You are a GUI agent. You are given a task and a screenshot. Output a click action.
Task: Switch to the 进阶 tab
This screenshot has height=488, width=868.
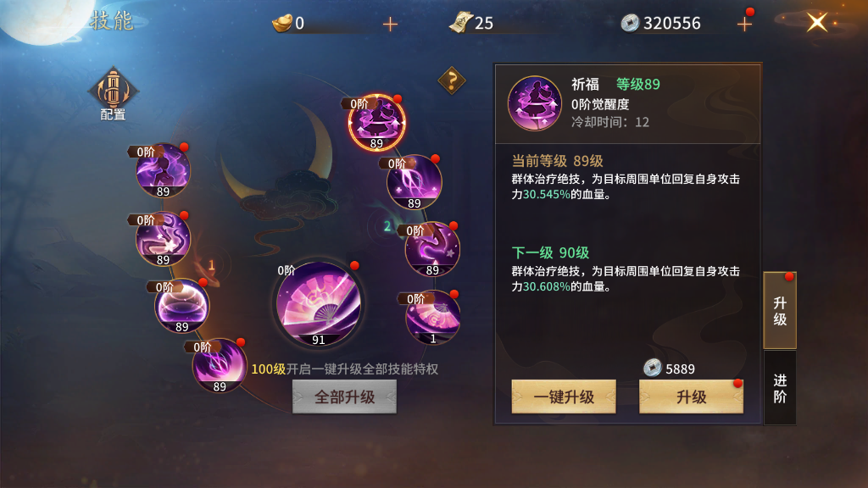[780, 388]
